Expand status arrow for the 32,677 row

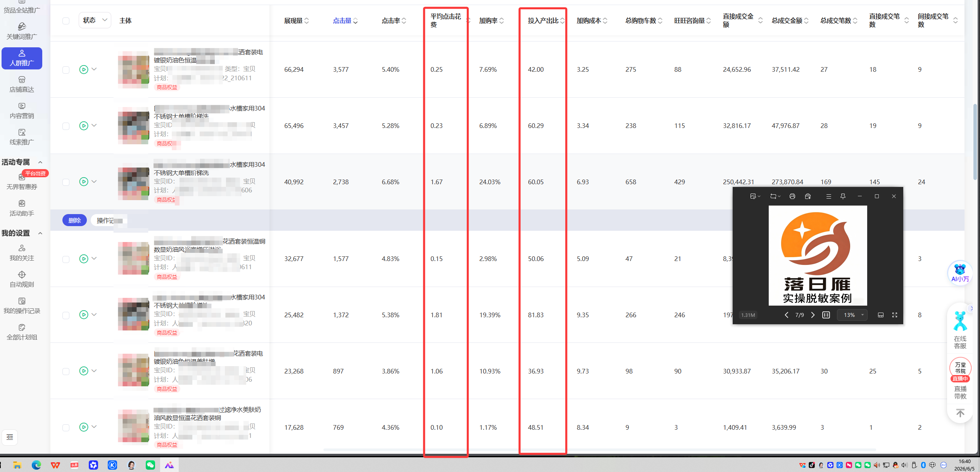pyautogui.click(x=94, y=258)
